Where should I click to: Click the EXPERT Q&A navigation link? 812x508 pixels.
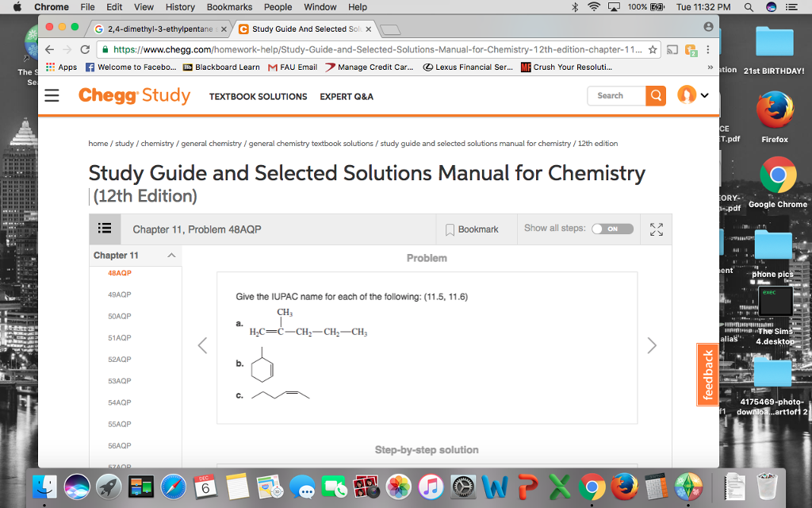click(x=347, y=96)
